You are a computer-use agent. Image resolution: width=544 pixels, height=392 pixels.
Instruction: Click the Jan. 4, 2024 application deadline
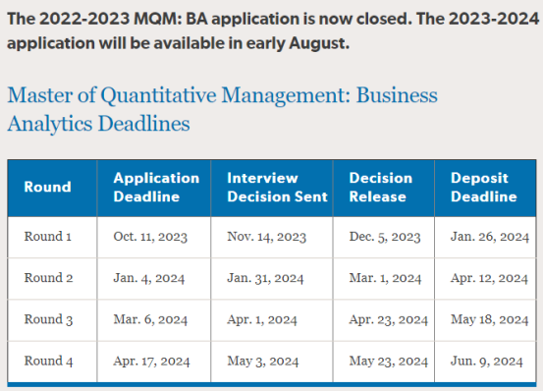point(149,278)
